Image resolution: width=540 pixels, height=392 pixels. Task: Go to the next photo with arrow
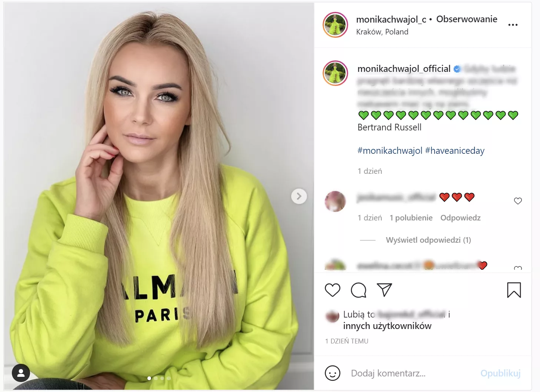click(x=299, y=196)
